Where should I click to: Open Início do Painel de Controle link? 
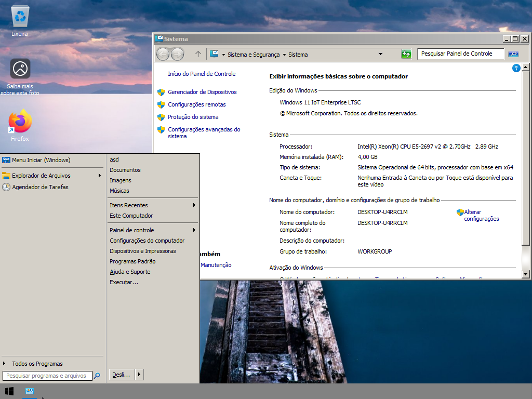tap(202, 74)
